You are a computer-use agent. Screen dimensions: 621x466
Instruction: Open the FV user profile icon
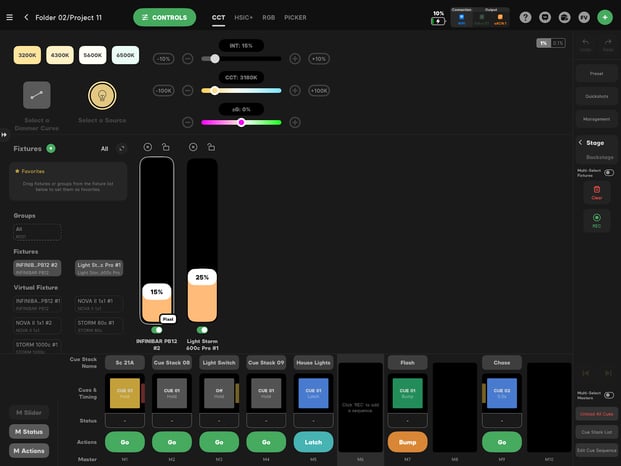point(584,17)
